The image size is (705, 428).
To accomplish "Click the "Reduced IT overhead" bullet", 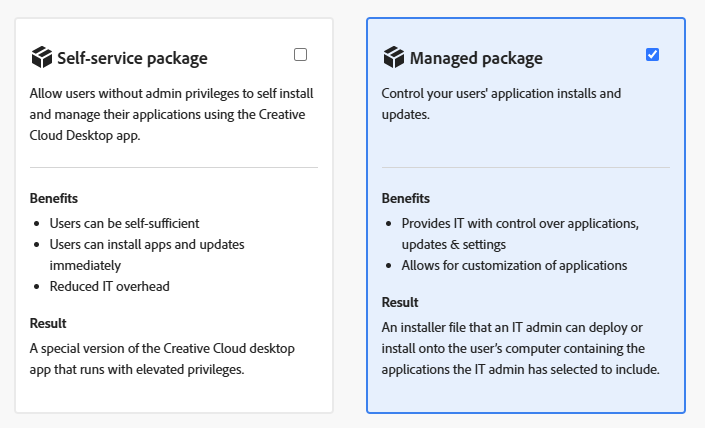I will coord(109,286).
